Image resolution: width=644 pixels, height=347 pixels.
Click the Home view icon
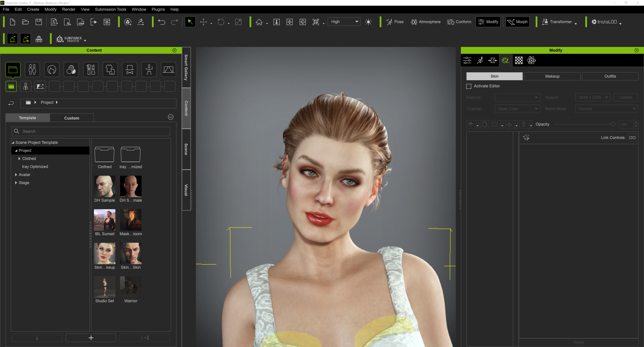click(x=259, y=22)
